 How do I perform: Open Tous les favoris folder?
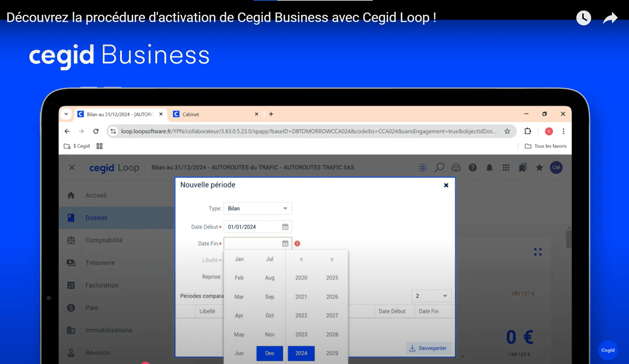pyautogui.click(x=546, y=146)
